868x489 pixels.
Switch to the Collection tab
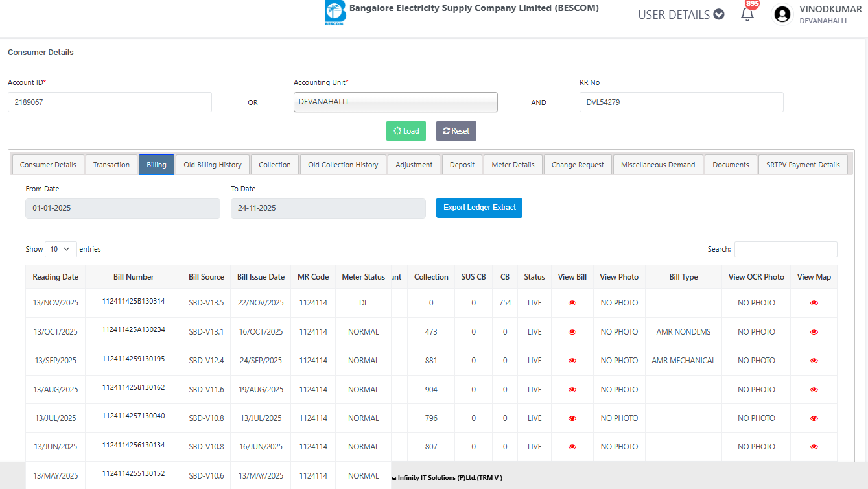pos(275,165)
